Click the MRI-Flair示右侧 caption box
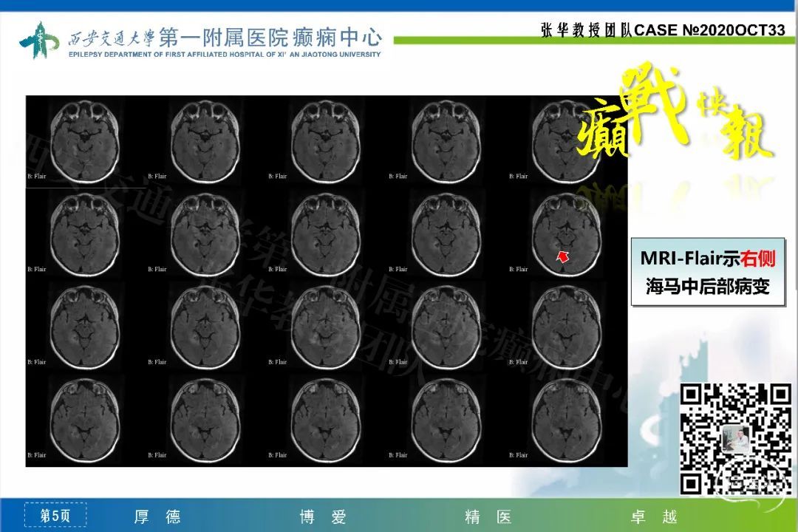Image resolution: width=798 pixels, height=532 pixels. (x=708, y=272)
